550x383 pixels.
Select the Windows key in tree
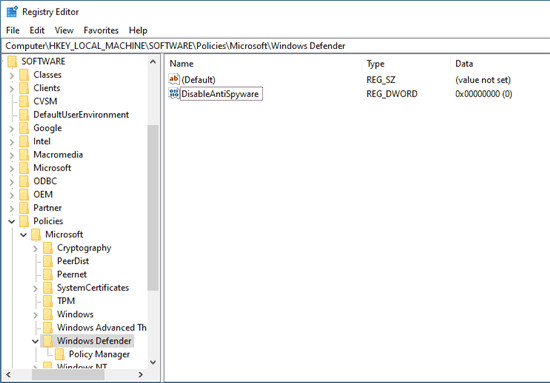75,314
